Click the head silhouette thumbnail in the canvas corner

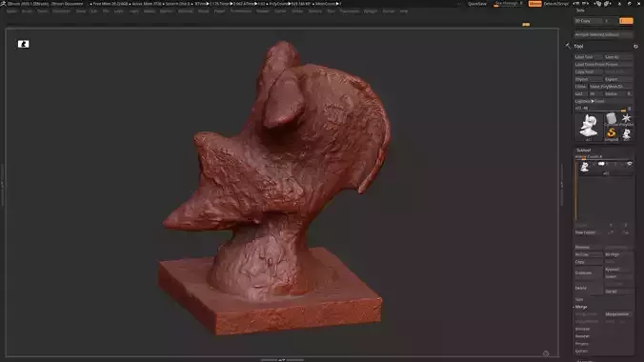pos(24,44)
